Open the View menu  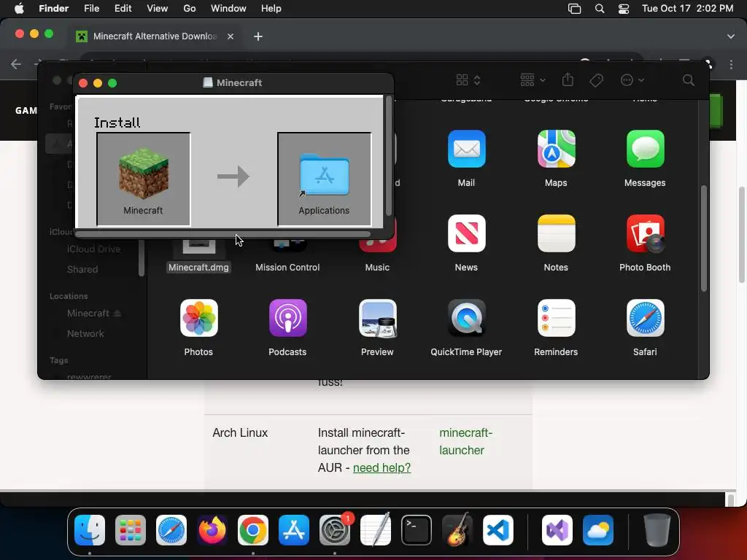158,9
